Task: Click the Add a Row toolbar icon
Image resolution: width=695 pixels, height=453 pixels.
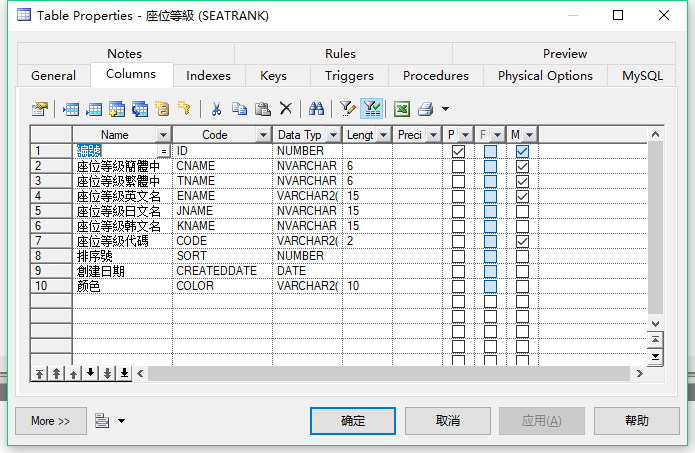Action: click(94, 109)
